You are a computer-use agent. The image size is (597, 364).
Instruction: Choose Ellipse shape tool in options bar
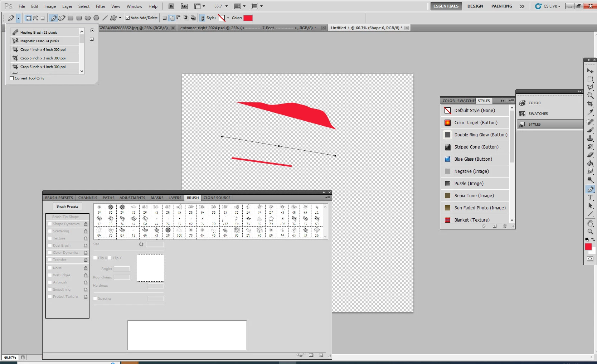coord(88,18)
